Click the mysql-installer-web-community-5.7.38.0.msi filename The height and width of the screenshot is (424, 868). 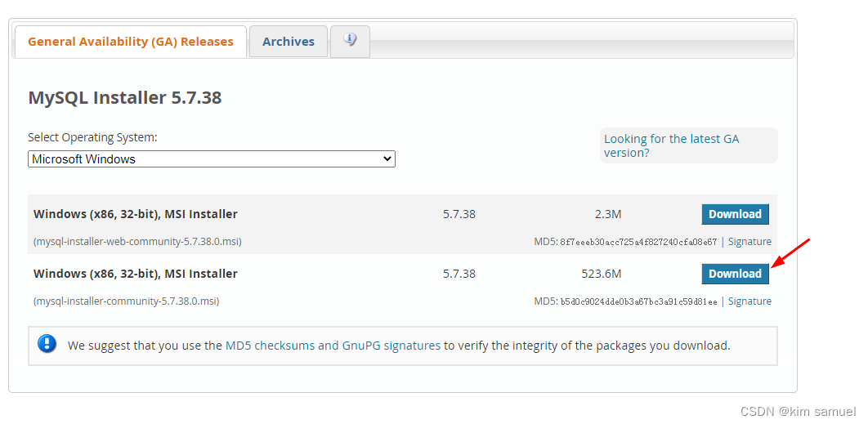[137, 242]
